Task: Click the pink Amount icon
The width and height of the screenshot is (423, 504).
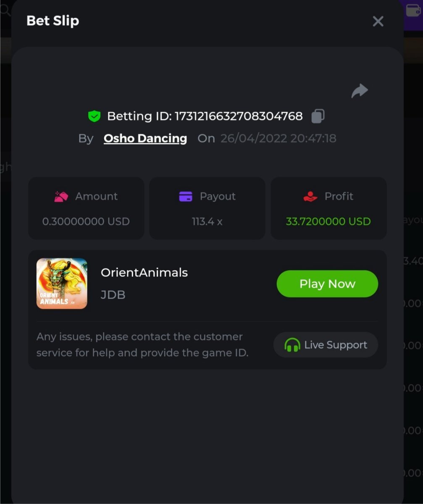Action: pyautogui.click(x=61, y=196)
